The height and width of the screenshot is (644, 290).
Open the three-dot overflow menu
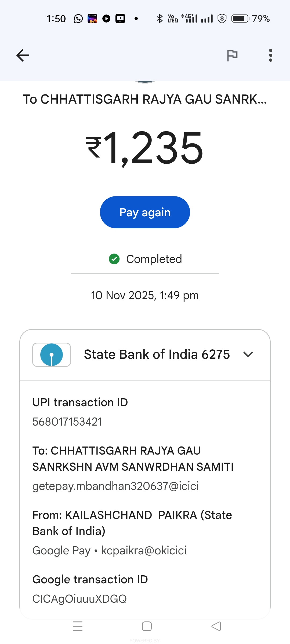click(x=270, y=56)
